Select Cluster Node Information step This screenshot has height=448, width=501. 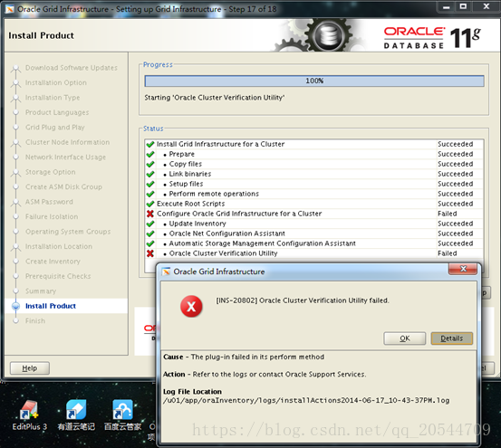[67, 142]
